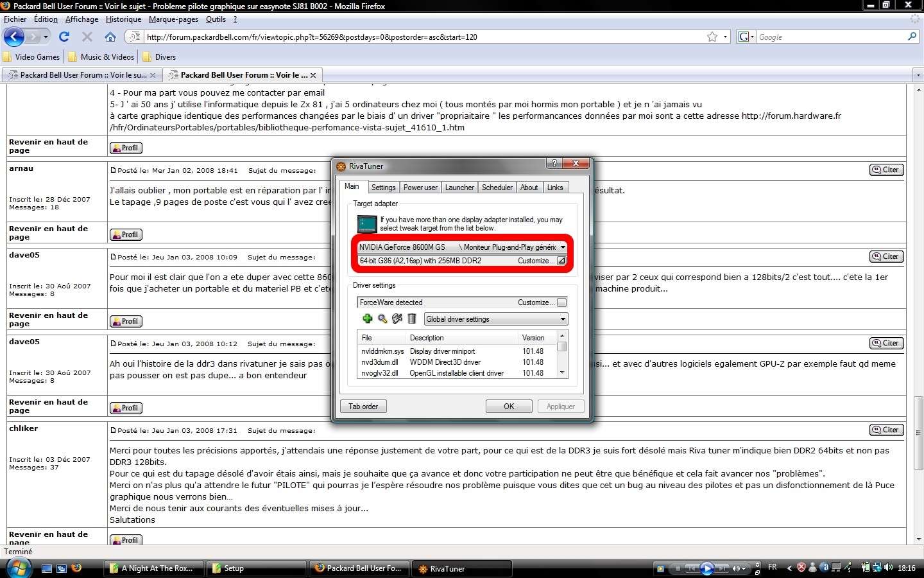The height and width of the screenshot is (578, 924).
Task: Click the Media Player stop button in taskbar
Action: (x=678, y=568)
